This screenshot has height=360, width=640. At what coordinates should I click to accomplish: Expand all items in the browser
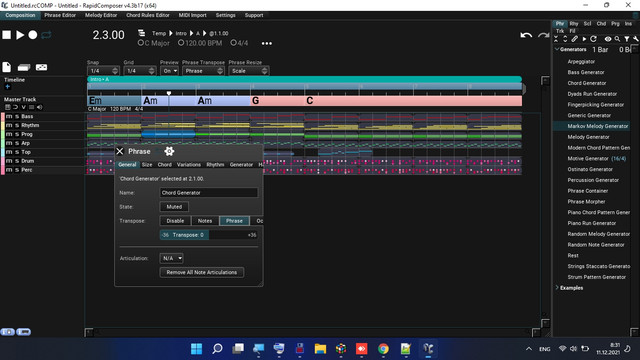565,39
